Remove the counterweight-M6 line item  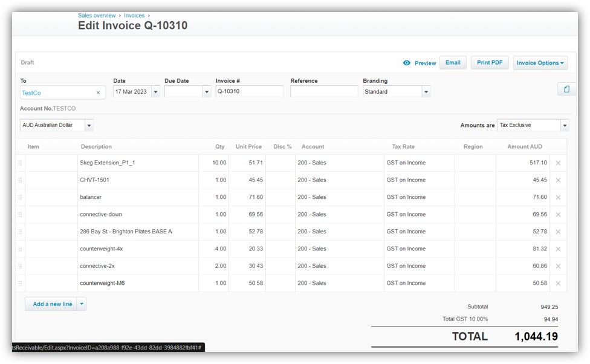[558, 282]
